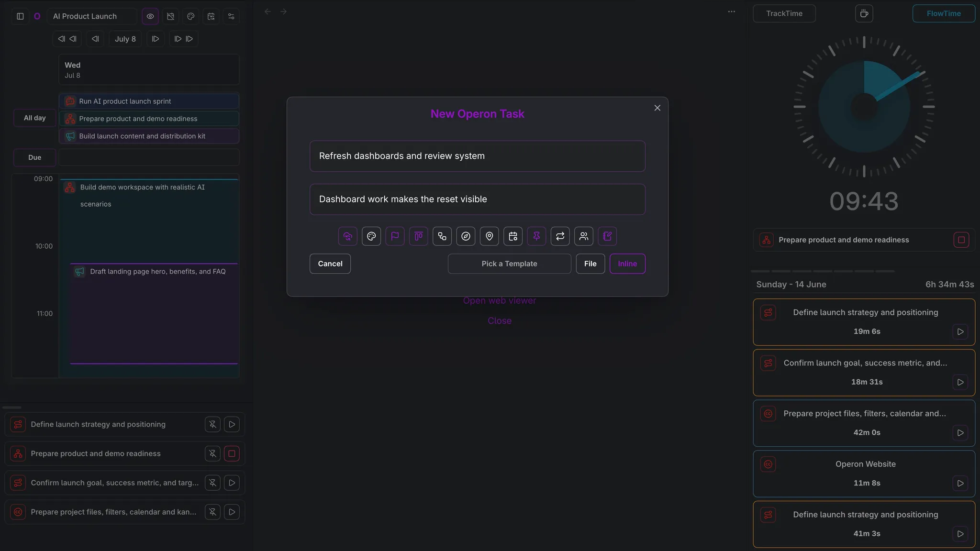The height and width of the screenshot is (551, 980).
Task: Play the Operon Website 11m 8s entry
Action: [960, 483]
